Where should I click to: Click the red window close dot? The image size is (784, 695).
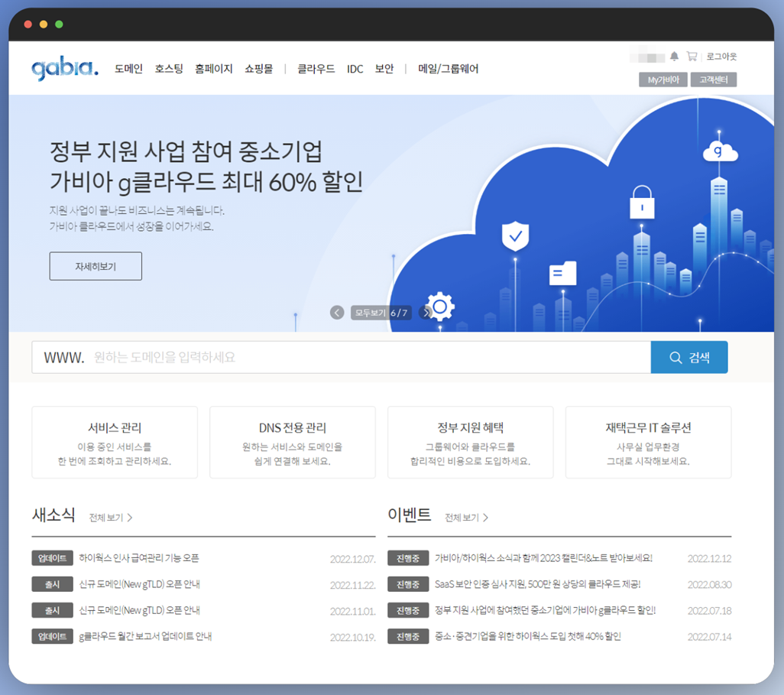(x=28, y=24)
